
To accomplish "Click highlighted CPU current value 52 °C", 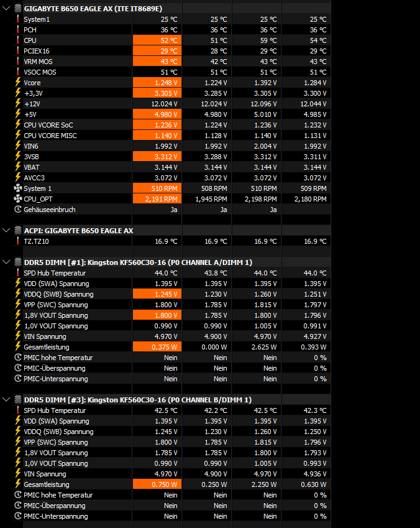I will [x=157, y=40].
